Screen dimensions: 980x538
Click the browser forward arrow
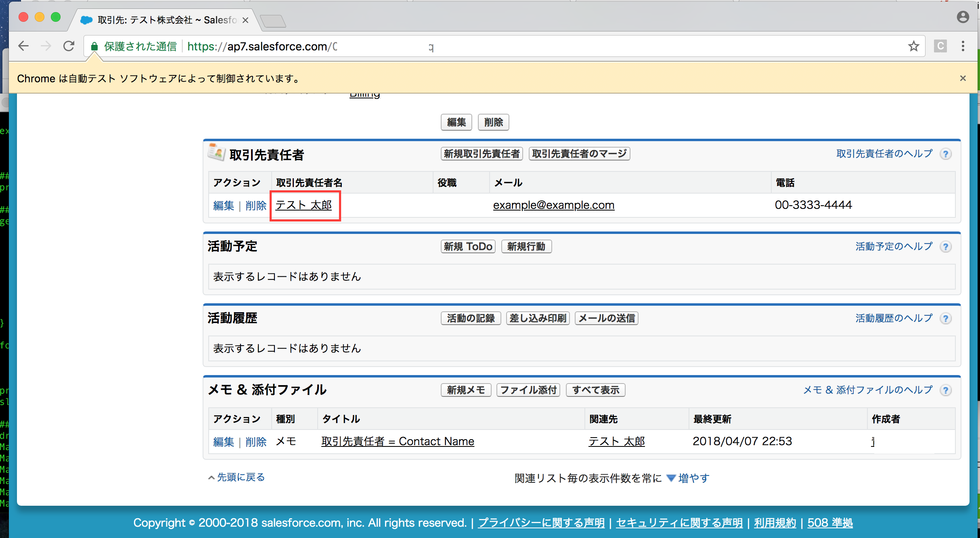46,46
